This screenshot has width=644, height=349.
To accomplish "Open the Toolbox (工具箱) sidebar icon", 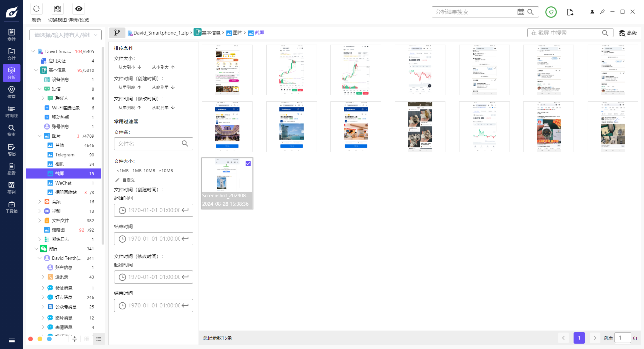I will [11, 207].
